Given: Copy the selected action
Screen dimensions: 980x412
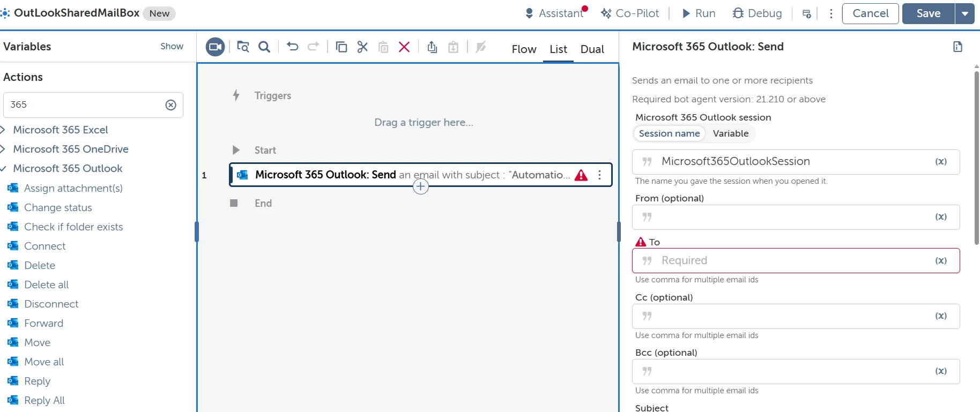Looking at the screenshot, I should click(x=341, y=47).
